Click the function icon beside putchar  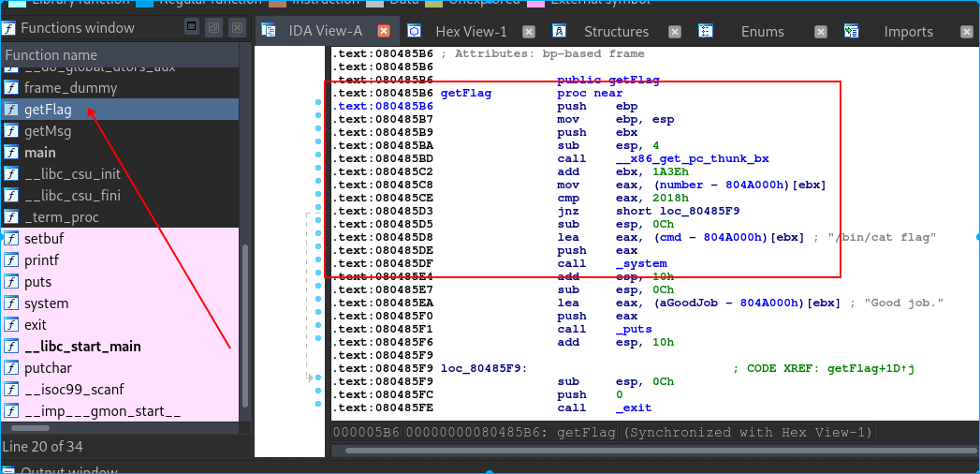pyautogui.click(x=10, y=368)
